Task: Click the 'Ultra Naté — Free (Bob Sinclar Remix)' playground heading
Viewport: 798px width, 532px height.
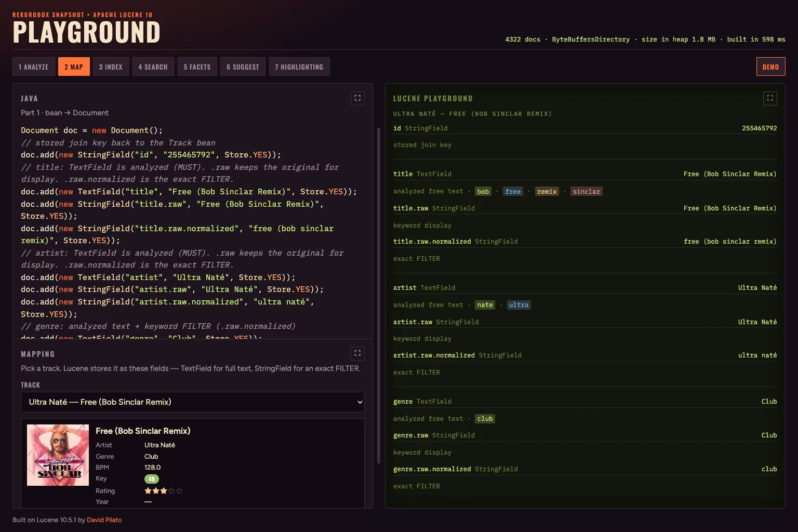Action: (x=472, y=114)
